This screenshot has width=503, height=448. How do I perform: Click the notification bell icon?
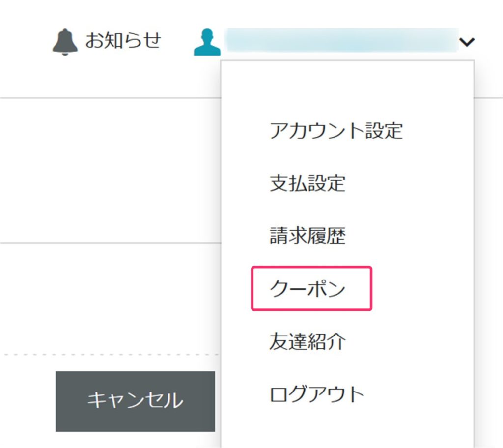point(65,42)
